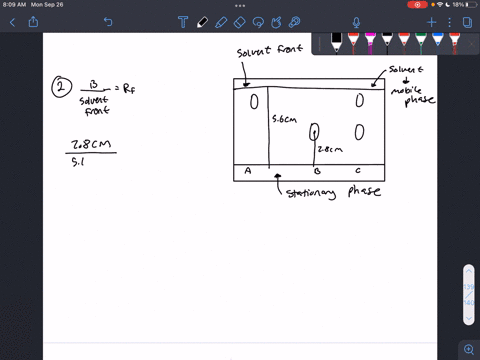
Task: Grab the pen tray drag handle
Action: coord(319,44)
